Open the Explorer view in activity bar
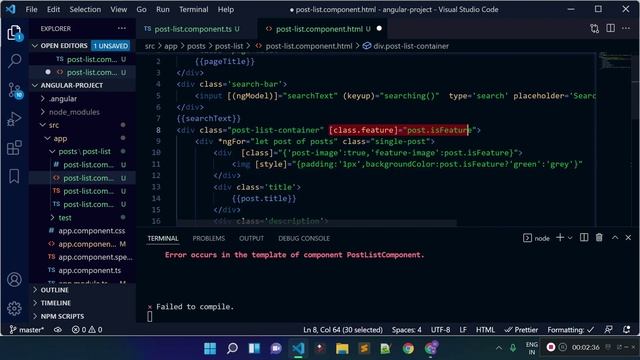Image resolution: width=640 pixels, height=360 pixels. [14, 32]
